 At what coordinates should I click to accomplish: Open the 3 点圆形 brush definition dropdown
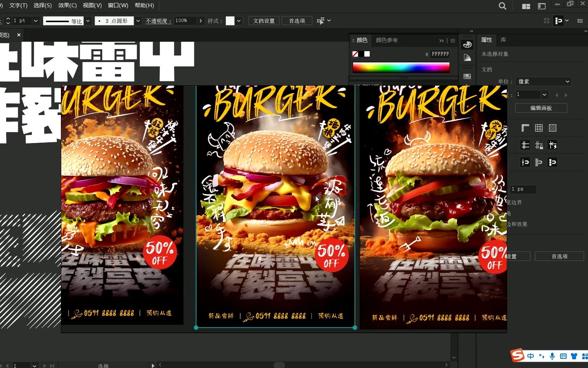138,21
